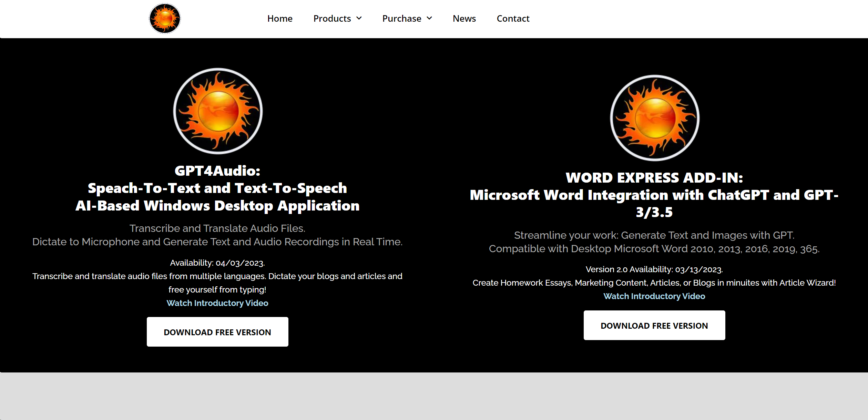Click the Word Express Add-In sun logo
The height and width of the screenshot is (420, 868).
tap(655, 118)
